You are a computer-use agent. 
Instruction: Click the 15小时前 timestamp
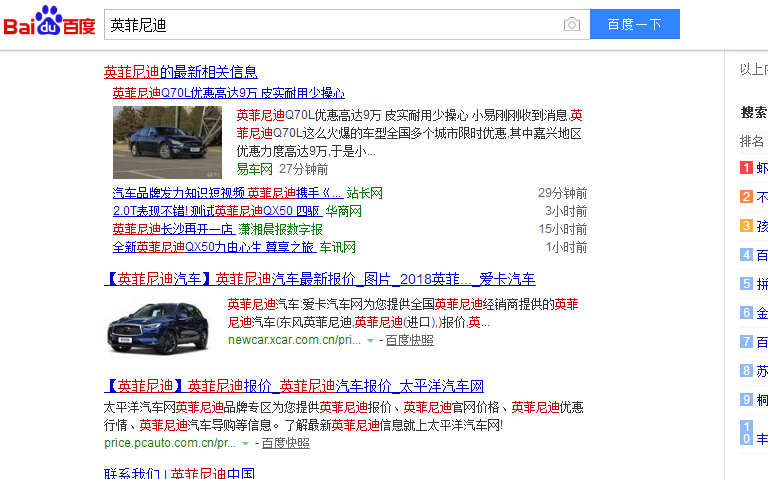click(563, 229)
